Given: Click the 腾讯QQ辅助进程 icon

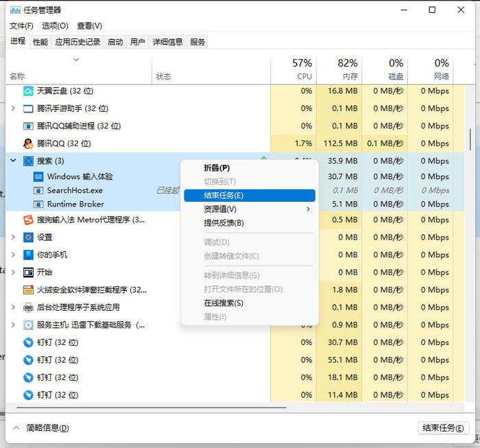Looking at the screenshot, I should tap(28, 126).
